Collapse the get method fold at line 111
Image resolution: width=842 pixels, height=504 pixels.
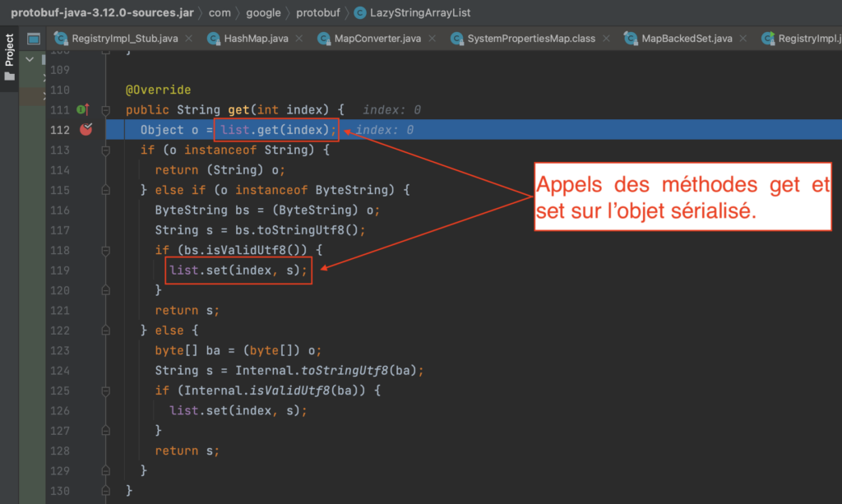coord(106,110)
